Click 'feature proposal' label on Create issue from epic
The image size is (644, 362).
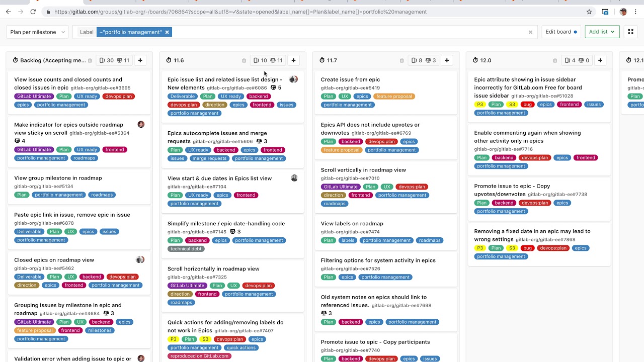(394, 97)
